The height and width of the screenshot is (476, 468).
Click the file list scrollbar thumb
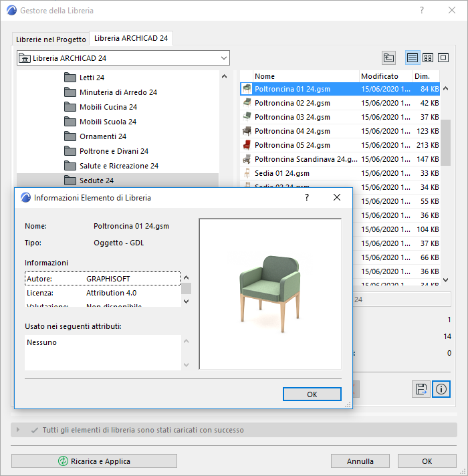tap(445, 142)
